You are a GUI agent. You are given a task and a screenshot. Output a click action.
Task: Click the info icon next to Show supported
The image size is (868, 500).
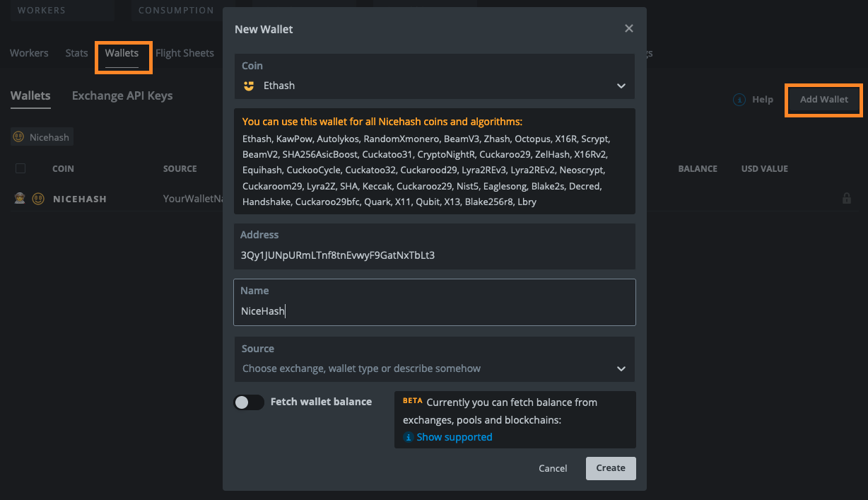click(x=409, y=437)
